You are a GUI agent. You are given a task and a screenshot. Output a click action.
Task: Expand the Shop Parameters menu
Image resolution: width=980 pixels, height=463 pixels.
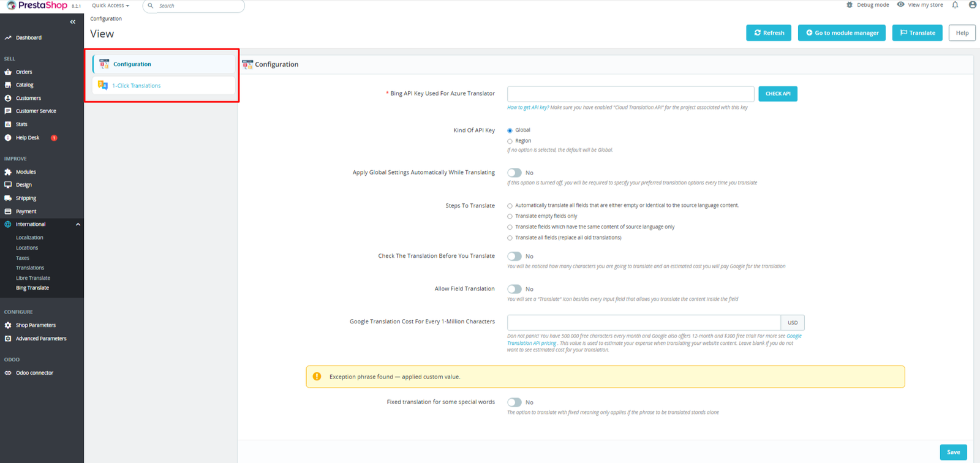coord(36,325)
